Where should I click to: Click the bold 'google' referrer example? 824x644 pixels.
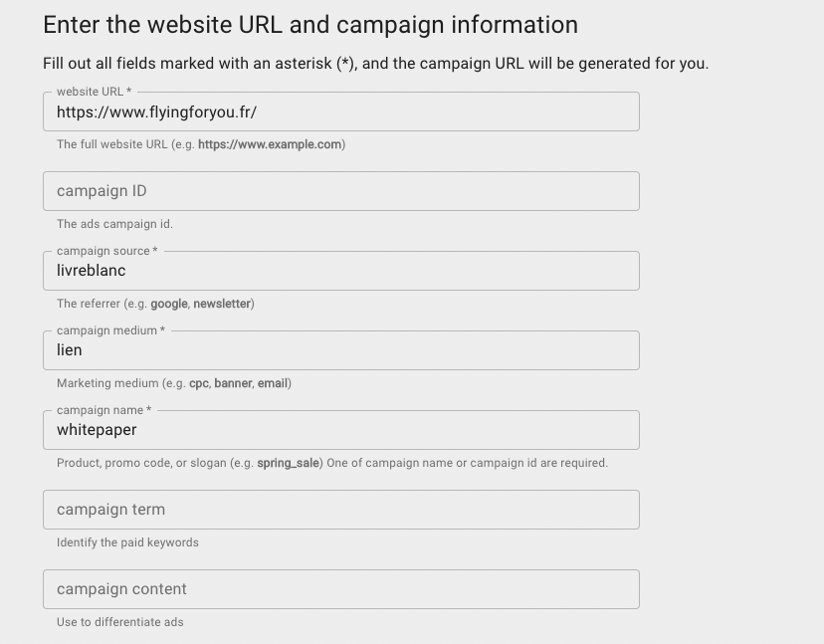pos(168,304)
